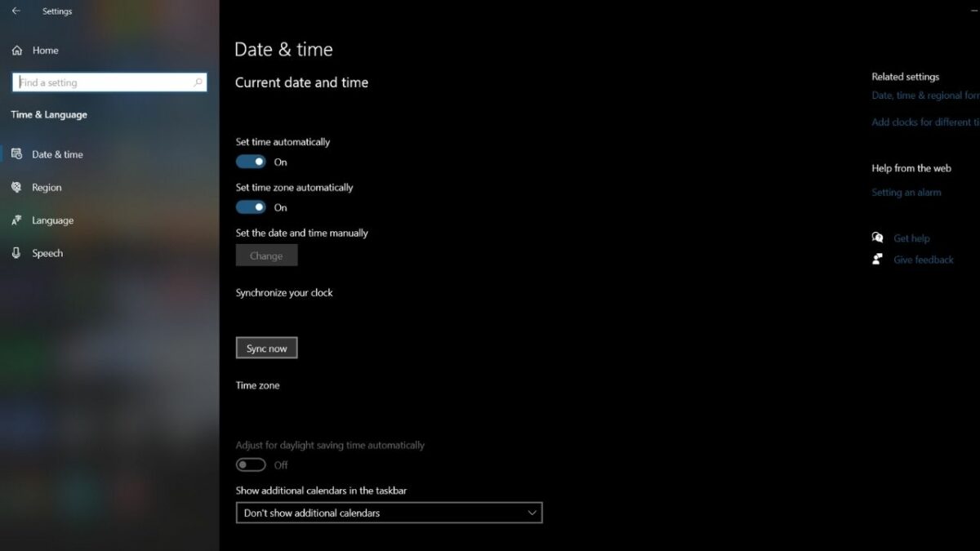Turn off Set time automatically toggle
This screenshot has width=980, height=551.
(251, 162)
